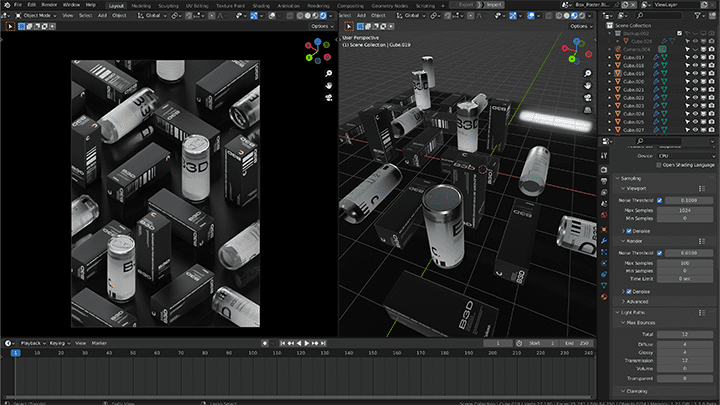The height and width of the screenshot is (405, 720).
Task: Open the Render properties tab icon
Action: 604,170
